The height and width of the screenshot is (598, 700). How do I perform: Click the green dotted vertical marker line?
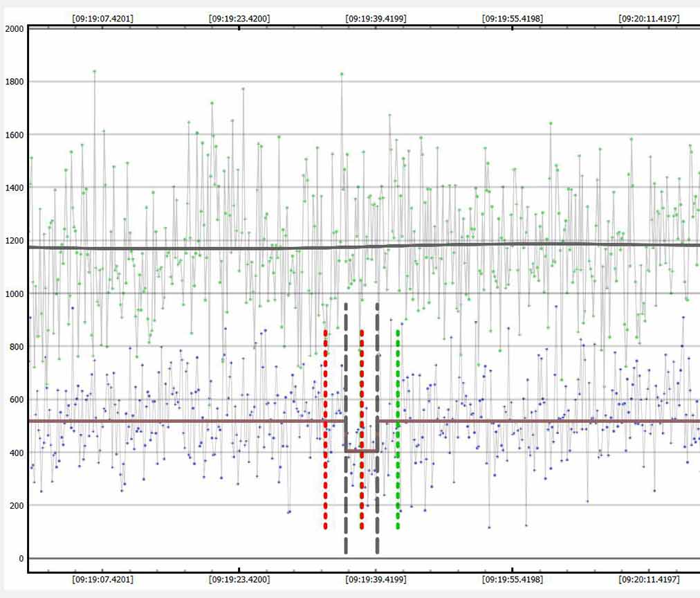tap(398, 429)
